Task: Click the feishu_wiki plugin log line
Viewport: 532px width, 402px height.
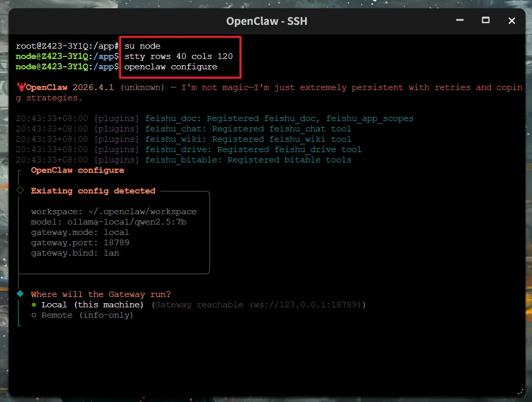Action: pos(183,139)
